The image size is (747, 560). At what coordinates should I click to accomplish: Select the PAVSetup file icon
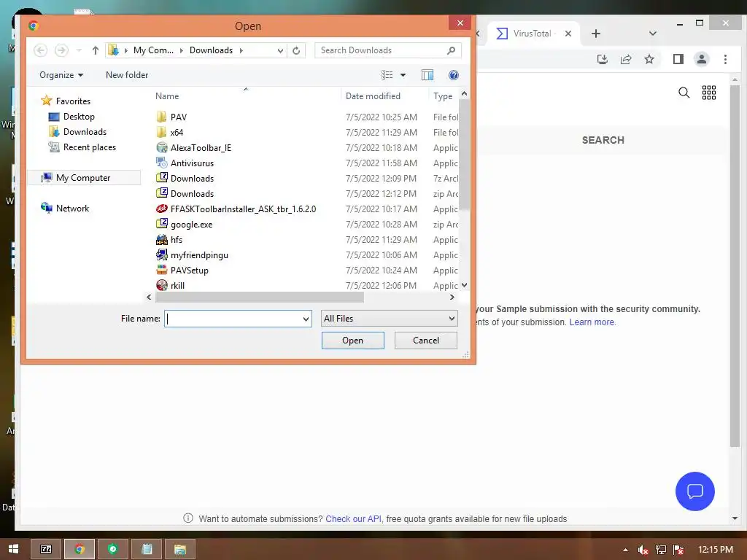[x=161, y=270]
